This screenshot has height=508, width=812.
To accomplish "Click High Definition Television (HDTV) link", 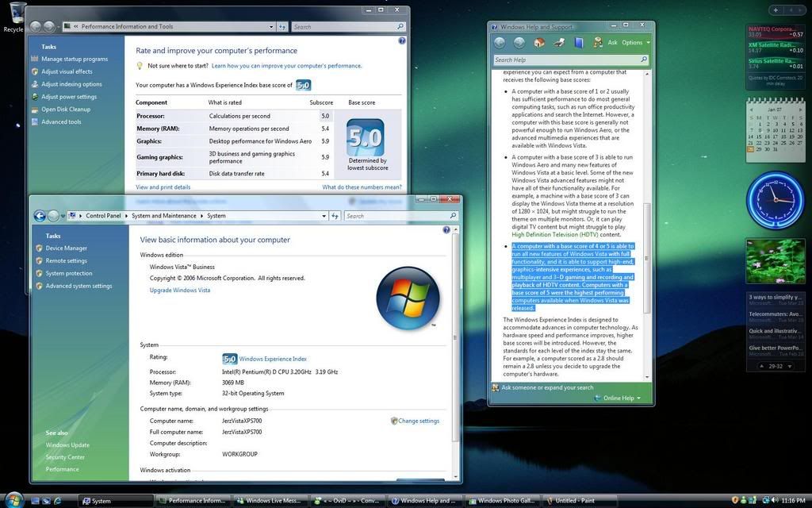I will (554, 234).
